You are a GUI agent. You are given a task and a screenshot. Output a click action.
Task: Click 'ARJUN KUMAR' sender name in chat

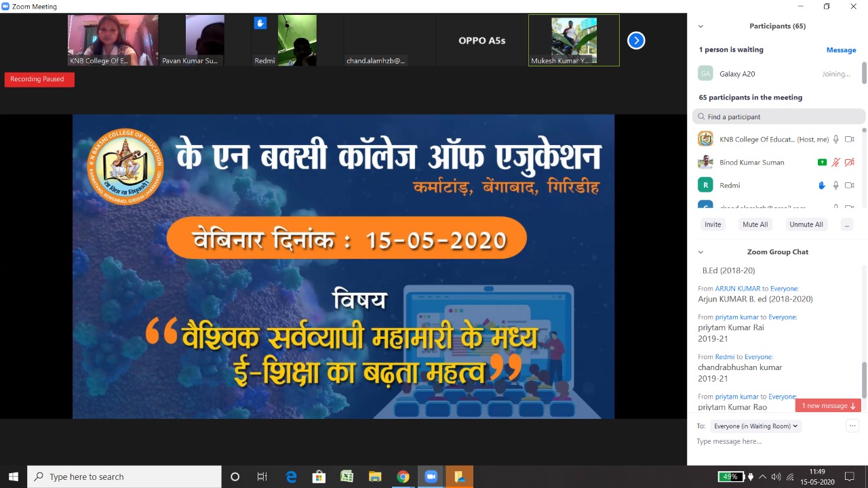738,289
